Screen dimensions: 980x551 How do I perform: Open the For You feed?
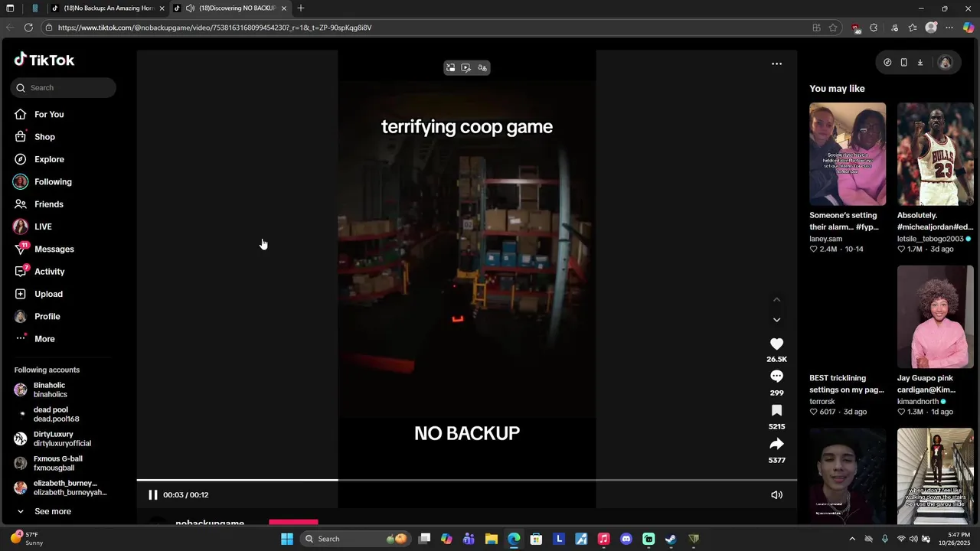coord(39,115)
